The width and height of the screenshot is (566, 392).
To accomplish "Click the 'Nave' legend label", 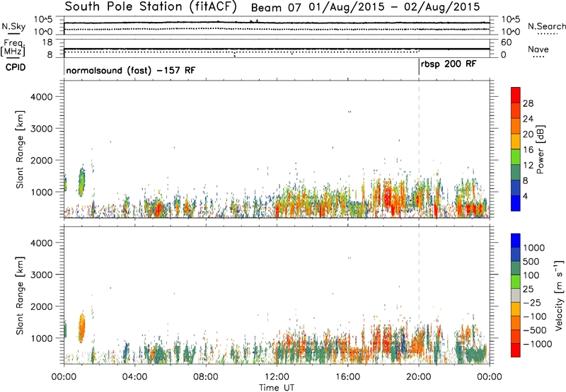I will [x=538, y=49].
